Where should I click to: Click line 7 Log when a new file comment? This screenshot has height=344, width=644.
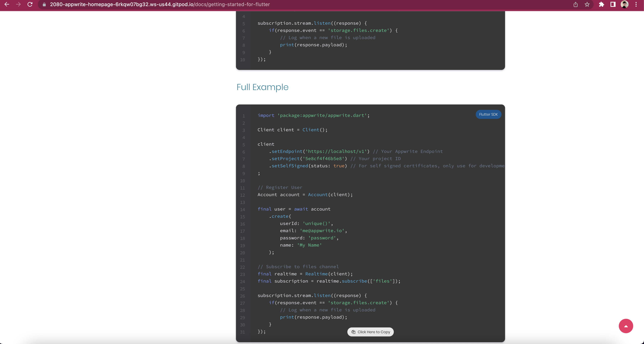[x=328, y=37]
